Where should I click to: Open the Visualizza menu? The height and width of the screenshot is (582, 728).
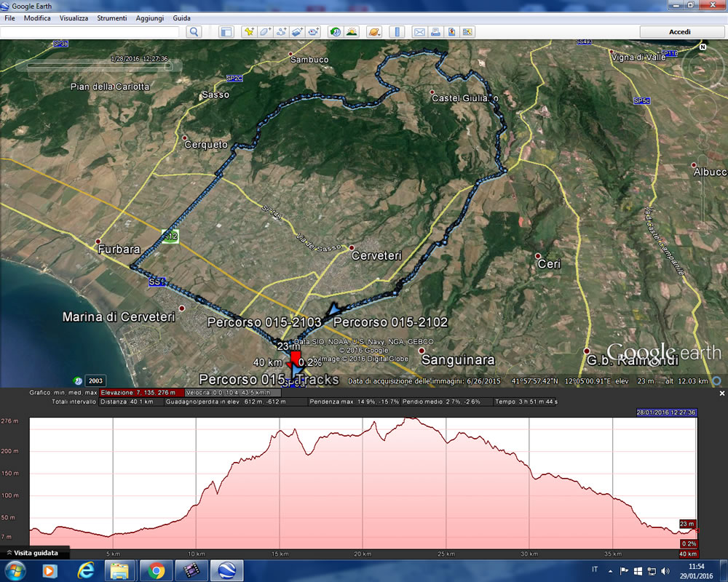click(x=74, y=17)
